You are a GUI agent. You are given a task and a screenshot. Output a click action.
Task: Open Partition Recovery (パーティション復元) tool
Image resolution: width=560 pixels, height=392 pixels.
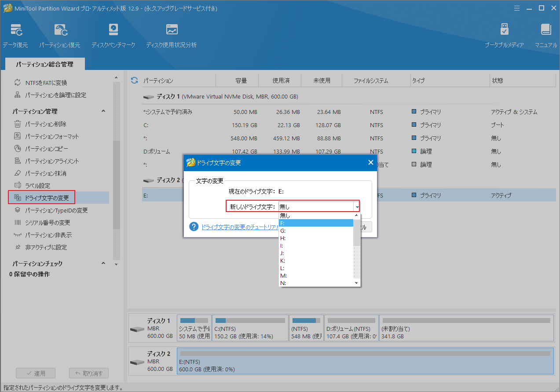[60, 36]
